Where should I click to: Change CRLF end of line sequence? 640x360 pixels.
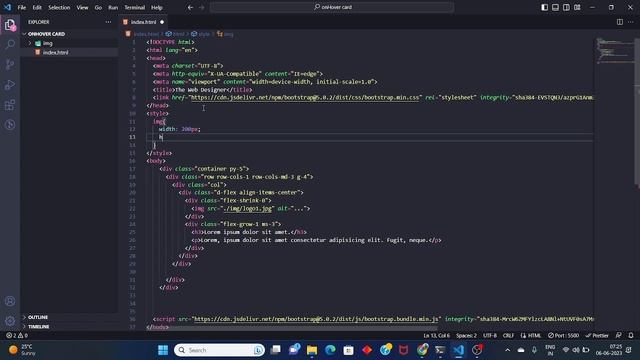point(508,336)
